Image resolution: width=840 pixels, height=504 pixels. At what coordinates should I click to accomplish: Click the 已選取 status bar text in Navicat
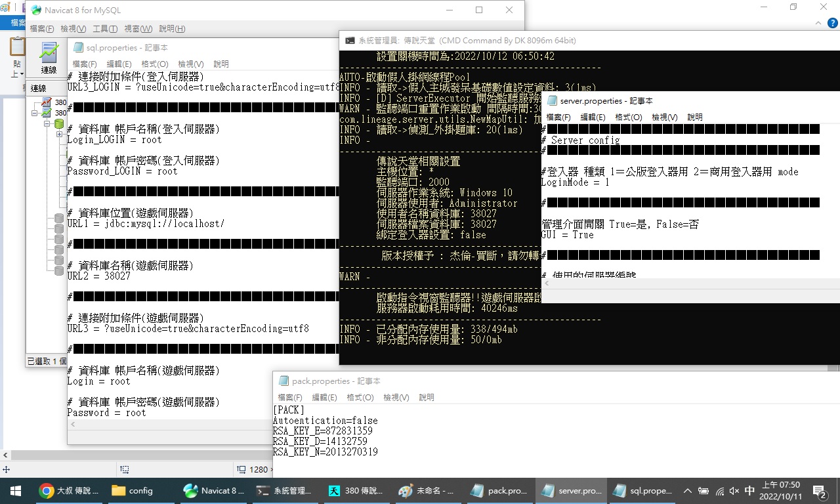[x=47, y=361]
